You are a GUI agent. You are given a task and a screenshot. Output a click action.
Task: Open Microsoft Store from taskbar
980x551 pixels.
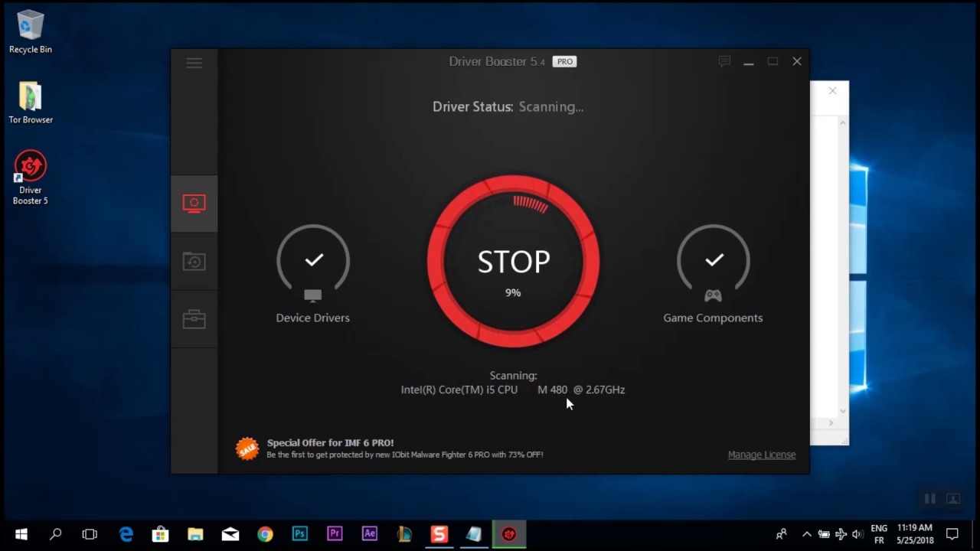(160, 534)
